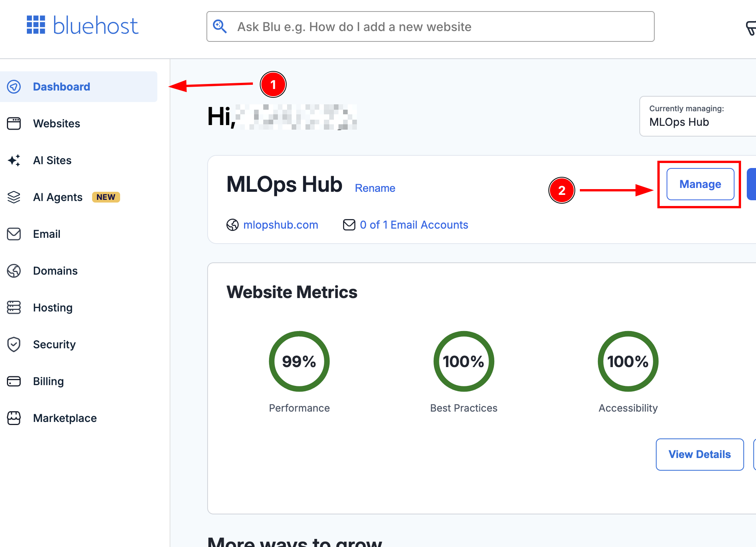The height and width of the screenshot is (547, 756).
Task: Click the bluehost wordmark logo
Action: 96,26
